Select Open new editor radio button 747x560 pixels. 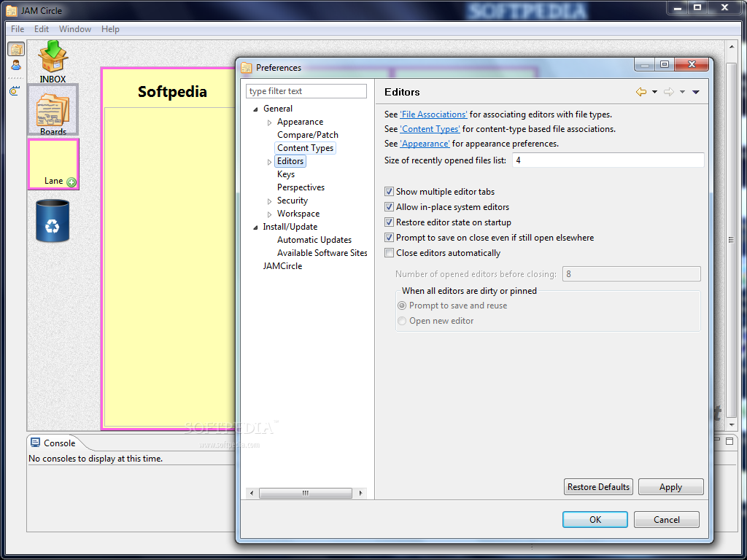coord(402,321)
